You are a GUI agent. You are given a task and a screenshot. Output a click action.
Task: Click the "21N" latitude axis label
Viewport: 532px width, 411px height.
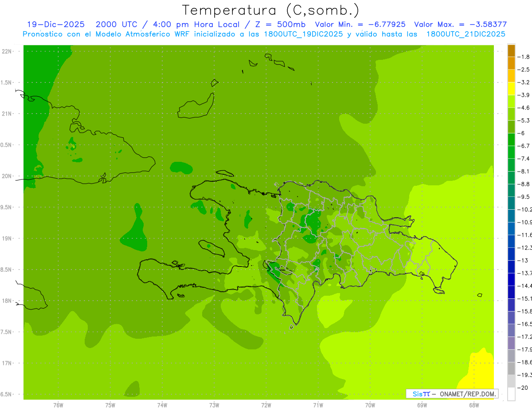click(x=7, y=114)
